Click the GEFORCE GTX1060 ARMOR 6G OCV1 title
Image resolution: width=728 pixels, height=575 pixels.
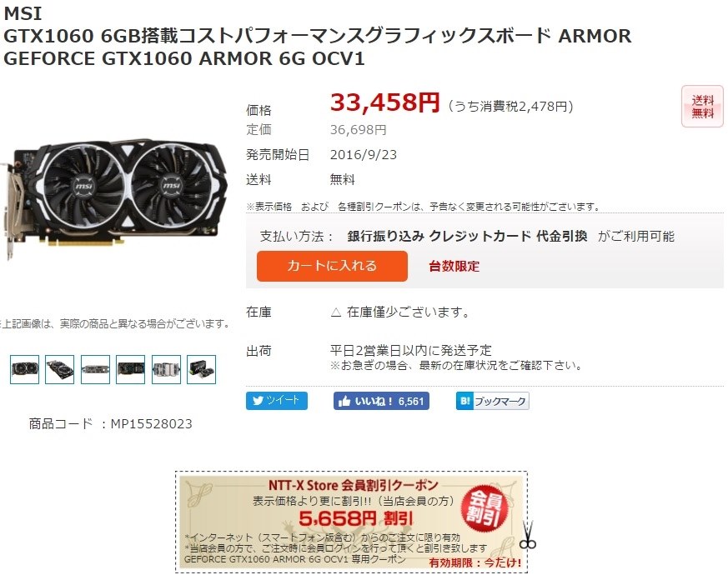[184, 58]
